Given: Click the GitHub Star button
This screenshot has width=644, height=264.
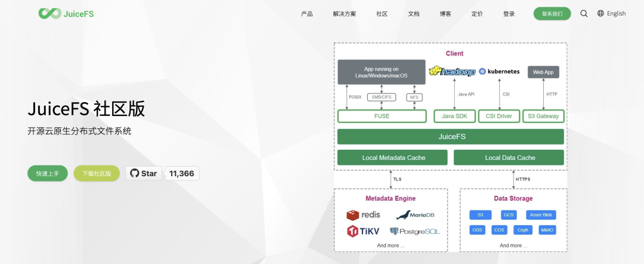Looking at the screenshot, I should 144,174.
